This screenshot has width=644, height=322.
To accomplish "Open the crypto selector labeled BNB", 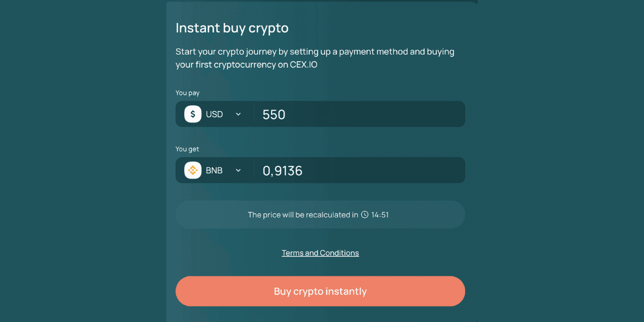I will click(x=214, y=170).
